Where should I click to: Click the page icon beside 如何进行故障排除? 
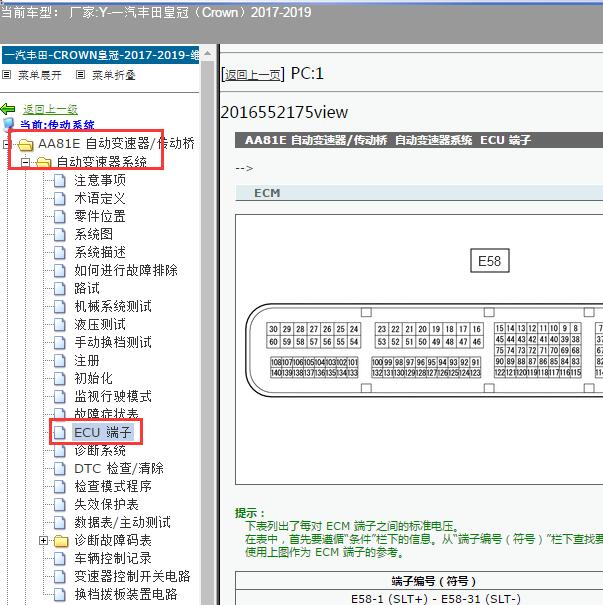59,270
